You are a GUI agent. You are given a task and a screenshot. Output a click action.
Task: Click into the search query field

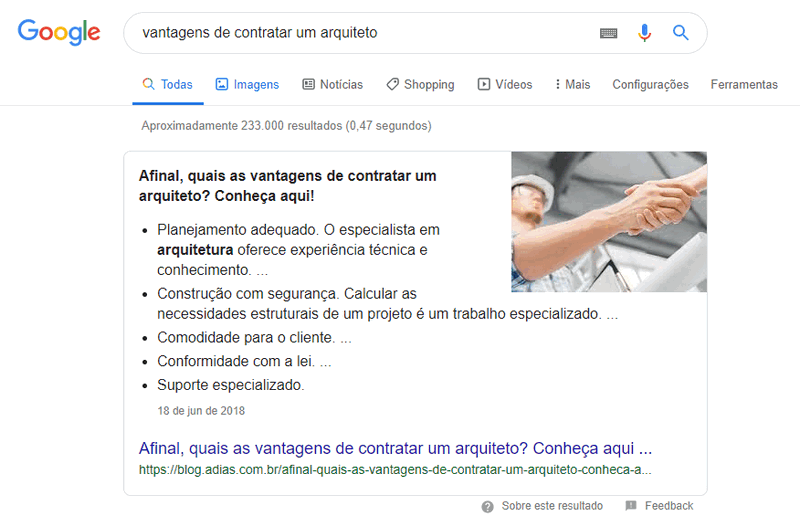(x=362, y=33)
